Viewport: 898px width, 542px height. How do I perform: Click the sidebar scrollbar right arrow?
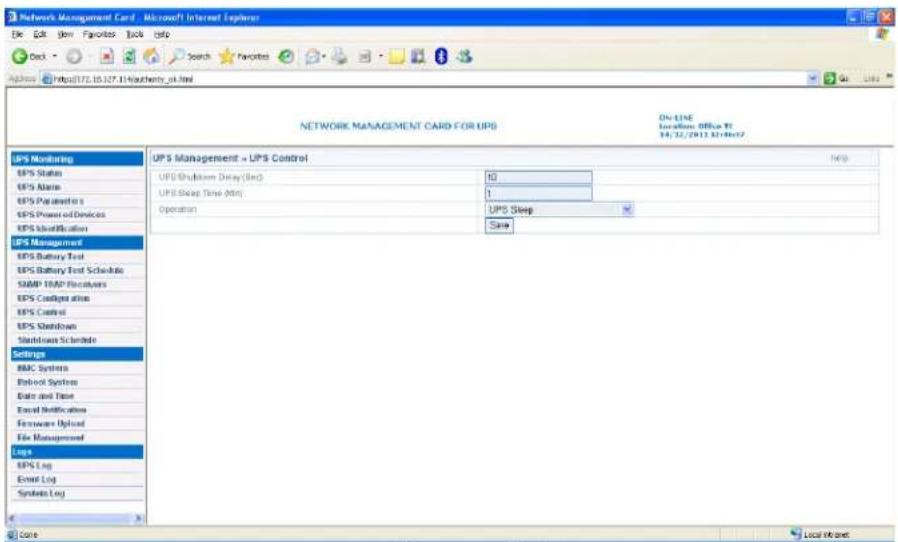(x=138, y=519)
